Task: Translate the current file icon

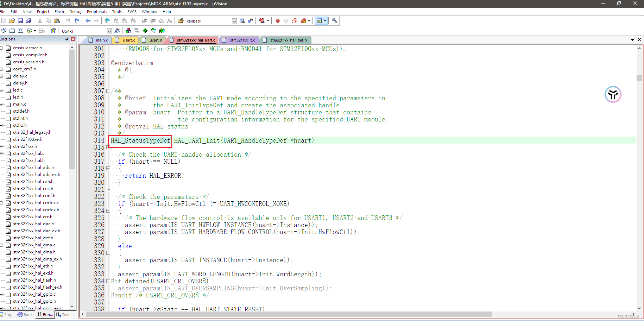Action: click(4, 31)
